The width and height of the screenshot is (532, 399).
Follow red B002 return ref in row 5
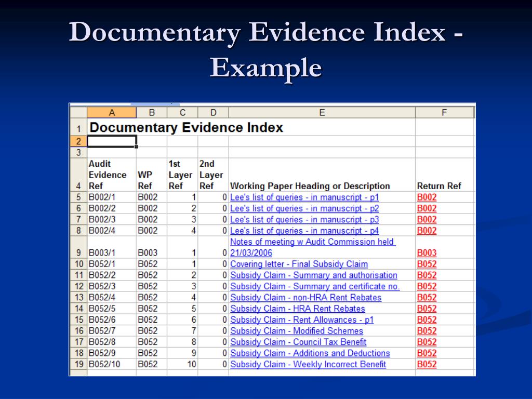click(x=427, y=197)
